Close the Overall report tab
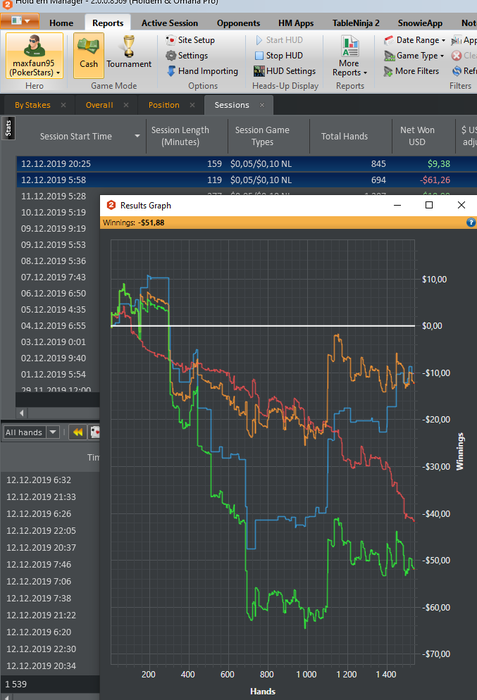Screen dimensions: 477x700 point(126,105)
